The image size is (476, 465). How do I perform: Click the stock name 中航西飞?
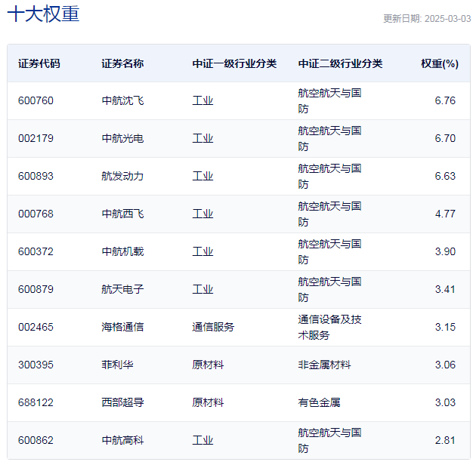tap(122, 214)
